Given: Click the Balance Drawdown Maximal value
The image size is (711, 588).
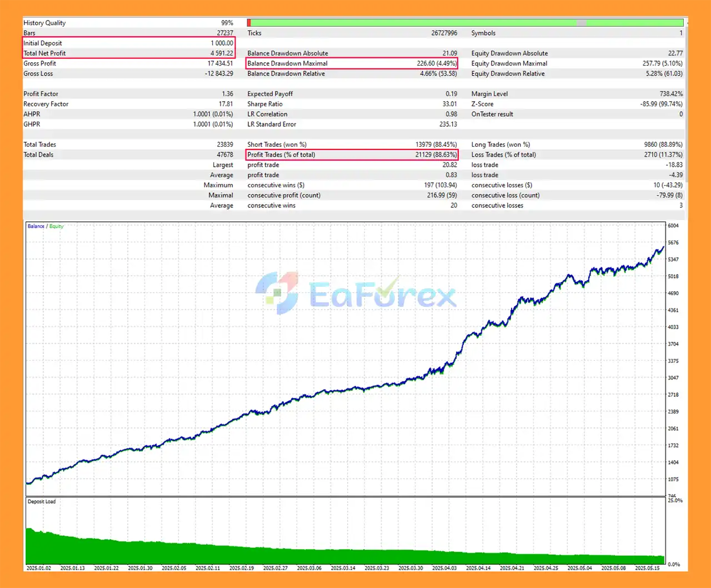Looking at the screenshot, I should point(437,63).
